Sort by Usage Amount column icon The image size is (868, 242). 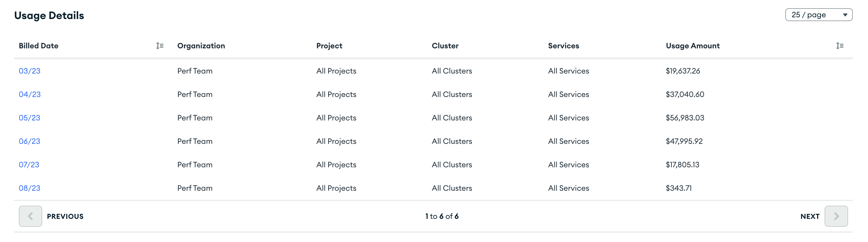click(x=839, y=46)
